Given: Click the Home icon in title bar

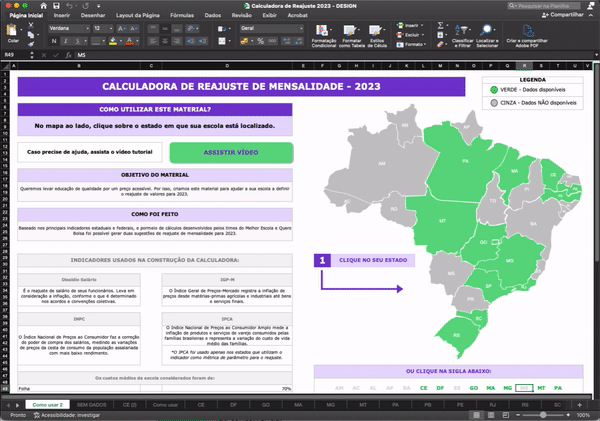Looking at the screenshot, I should coord(44,6).
